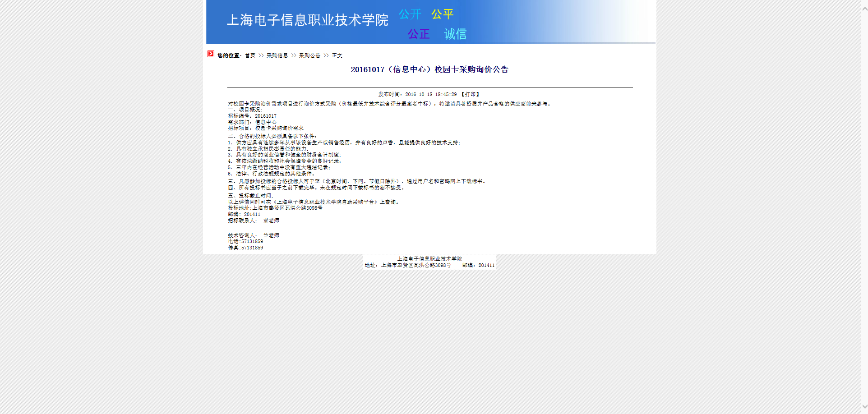Click the chevron separator after 采购信息

coord(294,55)
